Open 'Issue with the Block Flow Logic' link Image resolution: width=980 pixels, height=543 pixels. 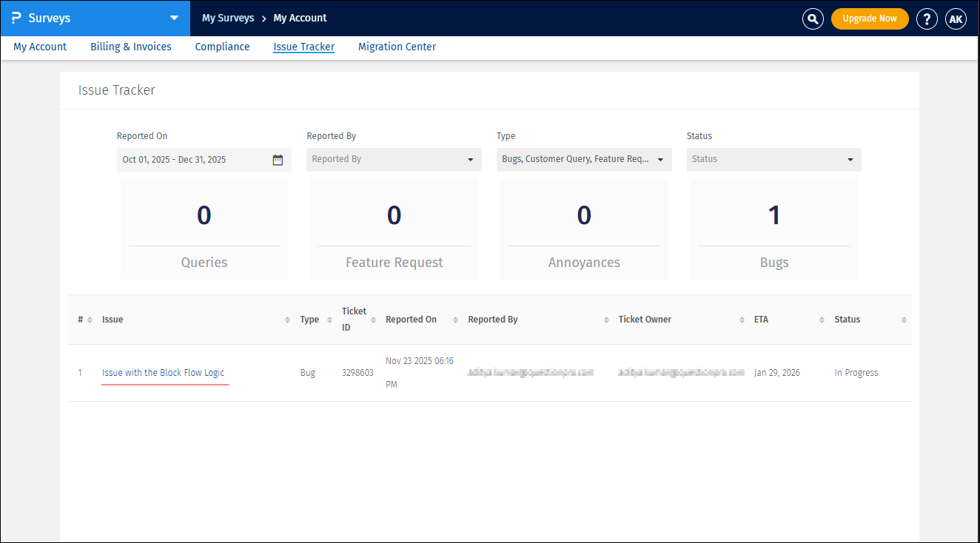click(x=163, y=373)
